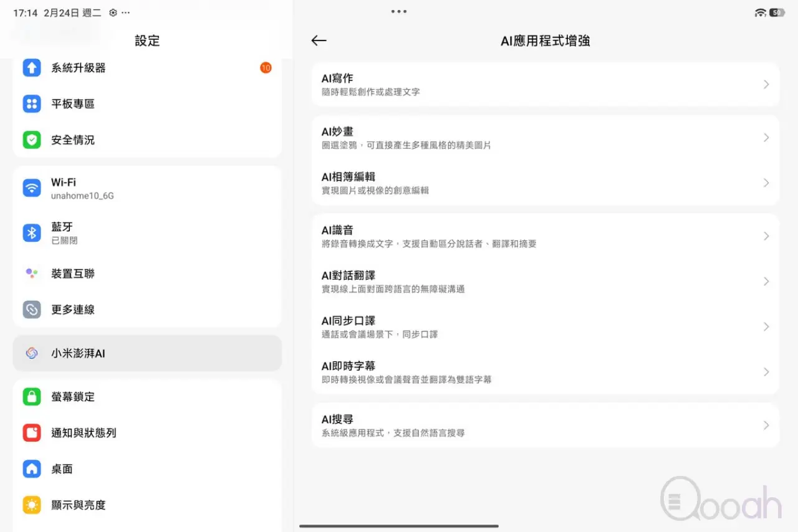Expand AI搜尋 using its chevron
The height and width of the screenshot is (532, 798).
(x=766, y=425)
